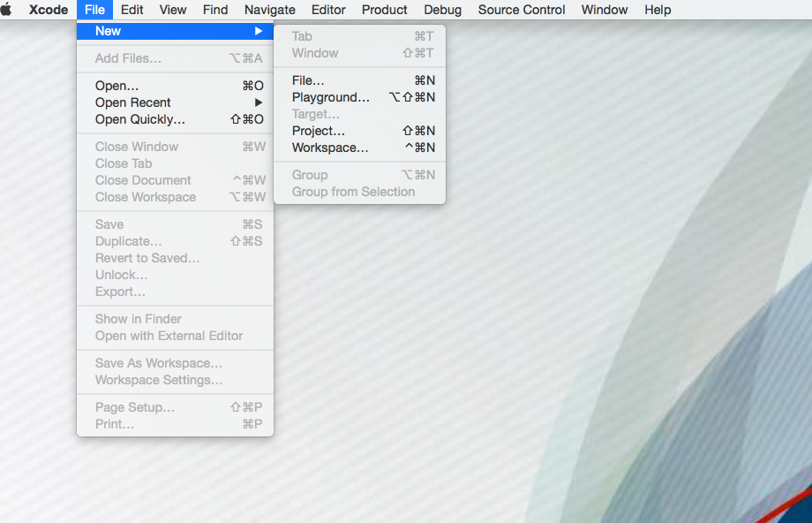Screen dimensions: 812x523
Task: Click the disabled Save As Workspace… item
Action: [x=175, y=363]
